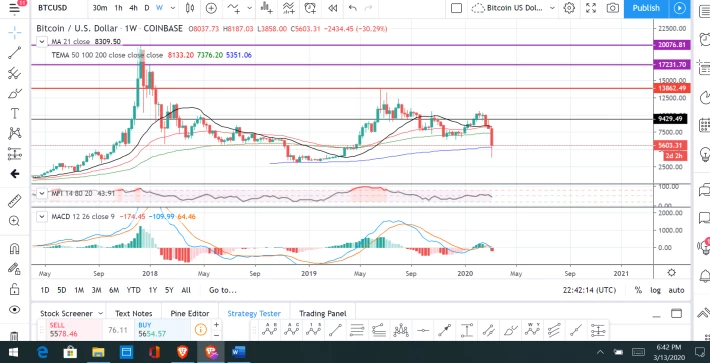Image resolution: width=710 pixels, height=363 pixels.
Task: Open the time axis settings gear
Action: click(672, 272)
